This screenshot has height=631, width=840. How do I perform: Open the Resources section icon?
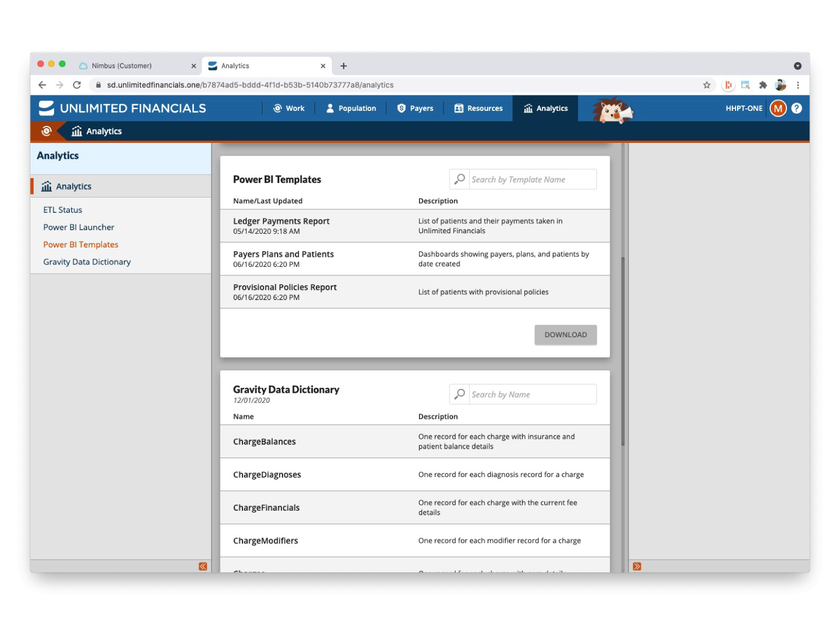[458, 108]
